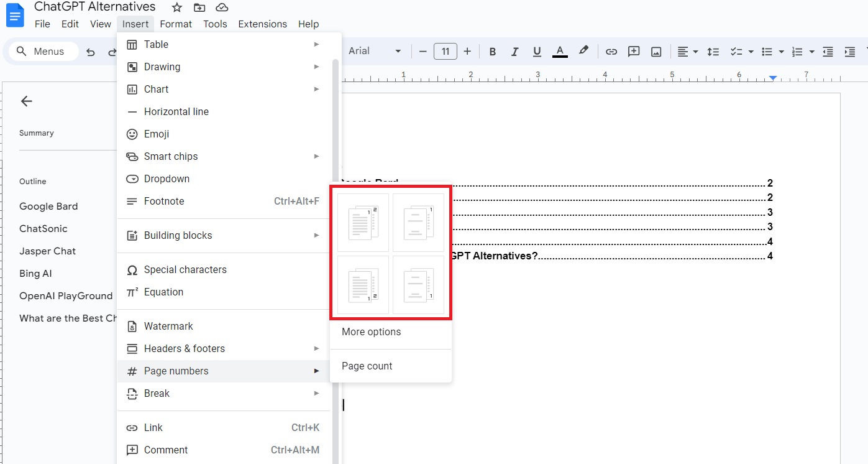Screen dimensions: 868x464
Task: Expand the Smart chips submenu
Action: [x=224, y=156]
